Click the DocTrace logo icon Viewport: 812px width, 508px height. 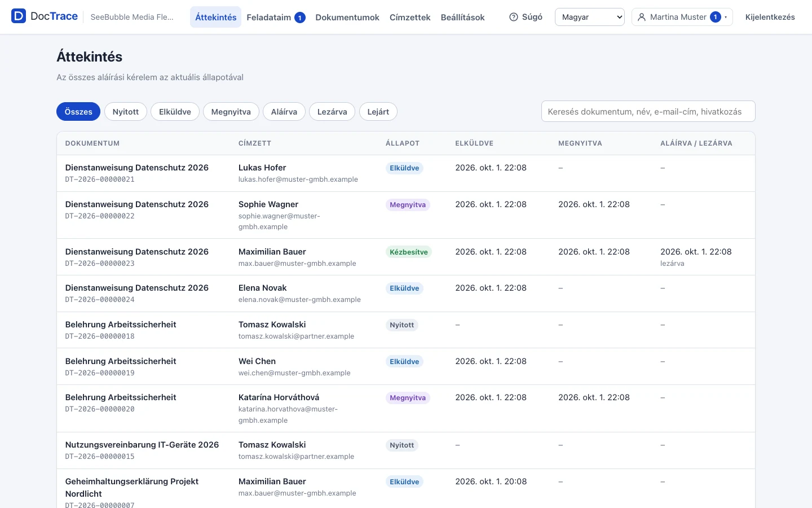point(19,16)
